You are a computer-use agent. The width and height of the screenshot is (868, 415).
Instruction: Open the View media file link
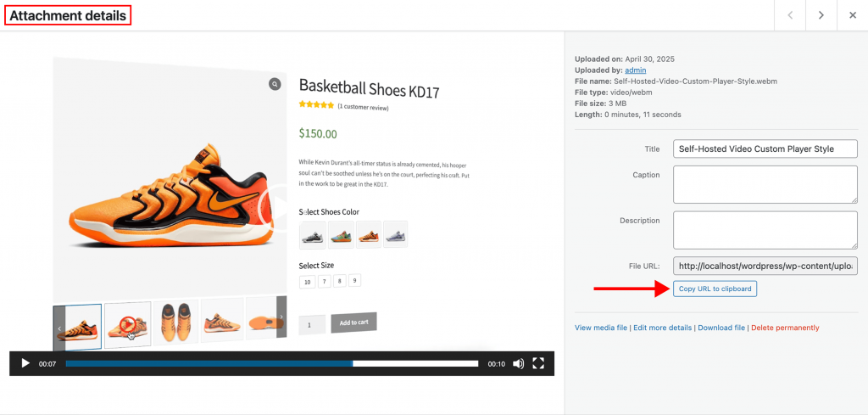[x=601, y=328]
